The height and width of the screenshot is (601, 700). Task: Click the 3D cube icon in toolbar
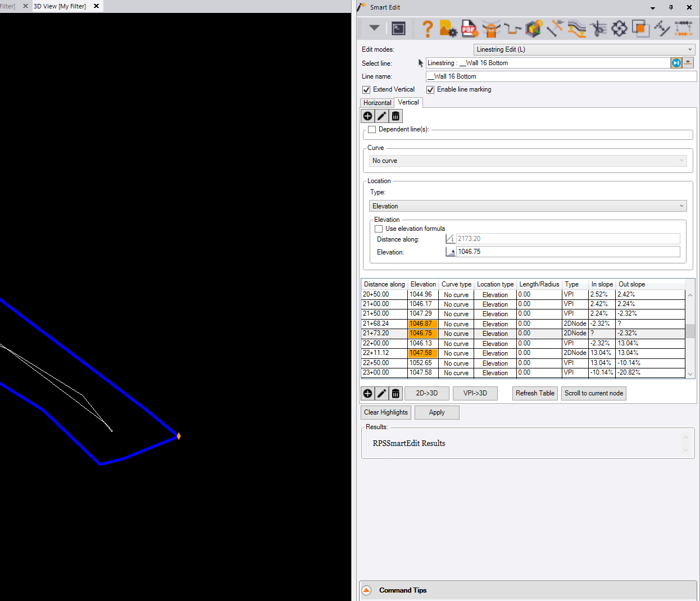534,28
